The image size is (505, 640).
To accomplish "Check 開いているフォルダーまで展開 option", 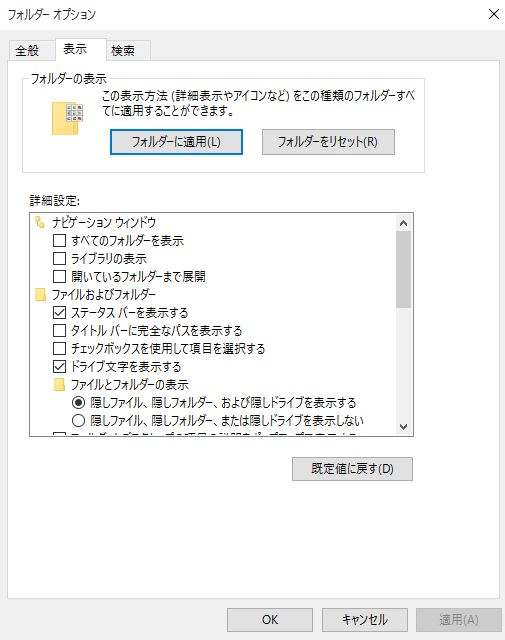I will point(60,277).
